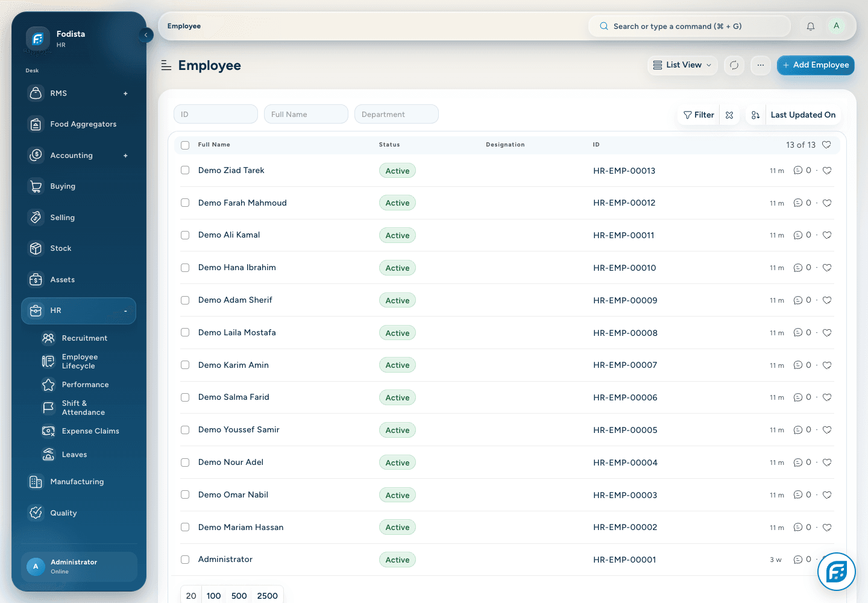Select all employees checkbox in header
The image size is (868, 603).
click(x=185, y=145)
